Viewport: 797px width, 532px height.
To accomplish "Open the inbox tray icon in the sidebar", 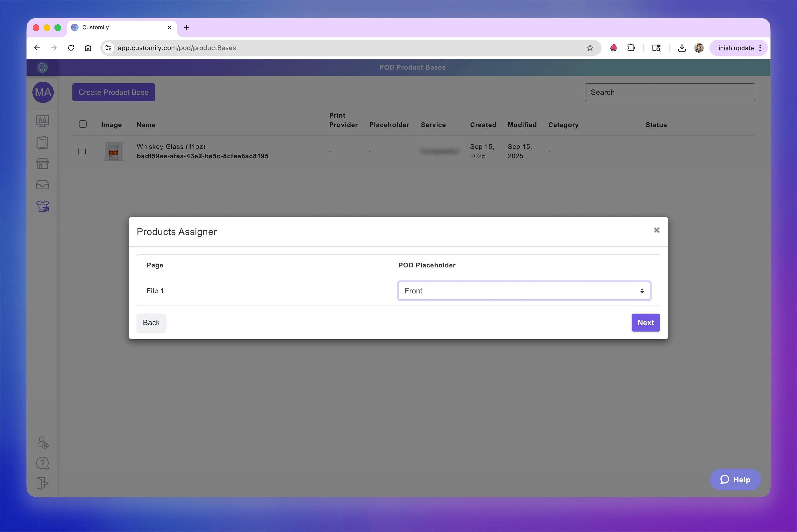I will coord(42,185).
